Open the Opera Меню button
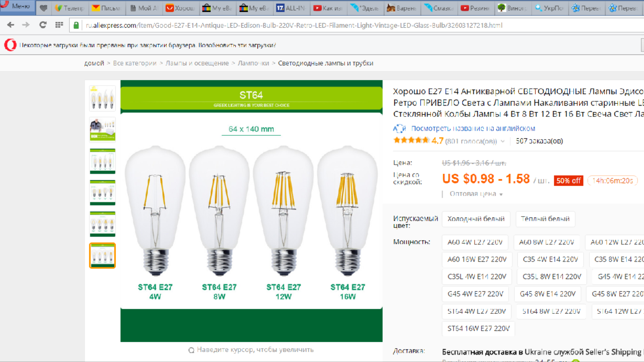 pos(17,6)
